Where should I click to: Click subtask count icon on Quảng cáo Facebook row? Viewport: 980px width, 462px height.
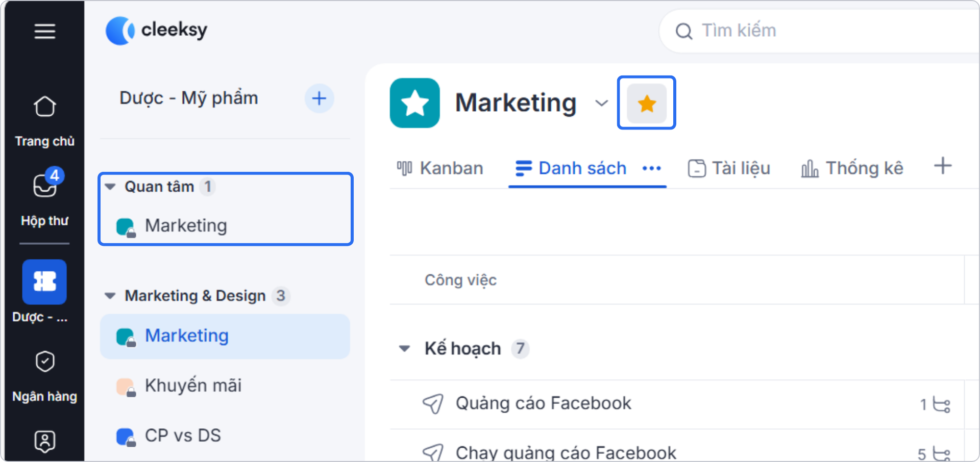click(x=941, y=404)
